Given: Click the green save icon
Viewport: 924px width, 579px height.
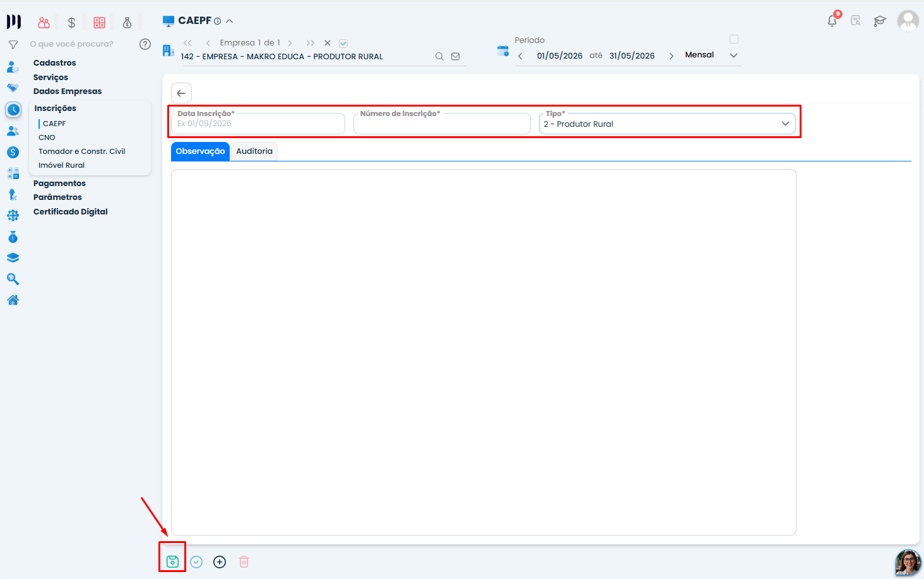Looking at the screenshot, I should pyautogui.click(x=172, y=561).
